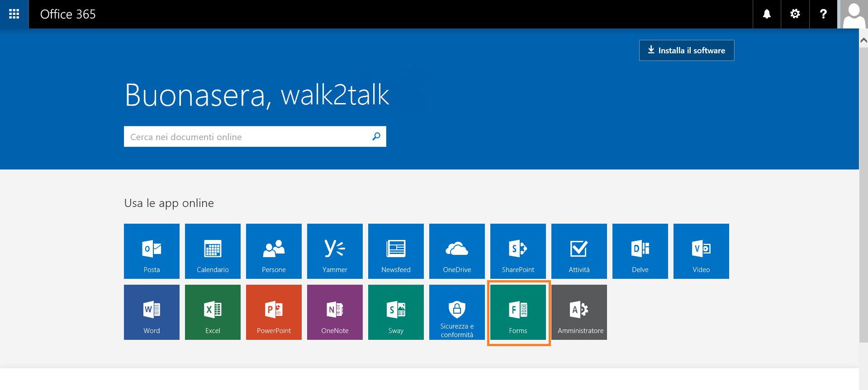868x390 pixels.
Task: Launch the Yammer tile
Action: tap(335, 251)
